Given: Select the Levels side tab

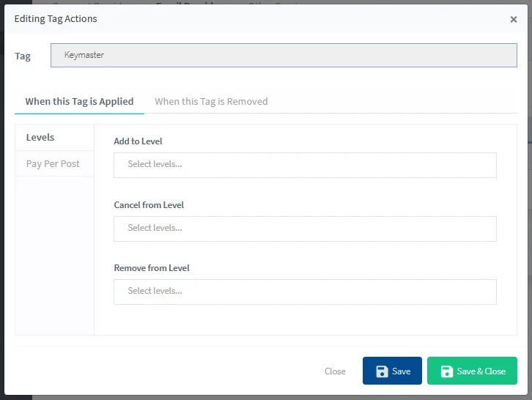Looking at the screenshot, I should coord(55,138).
